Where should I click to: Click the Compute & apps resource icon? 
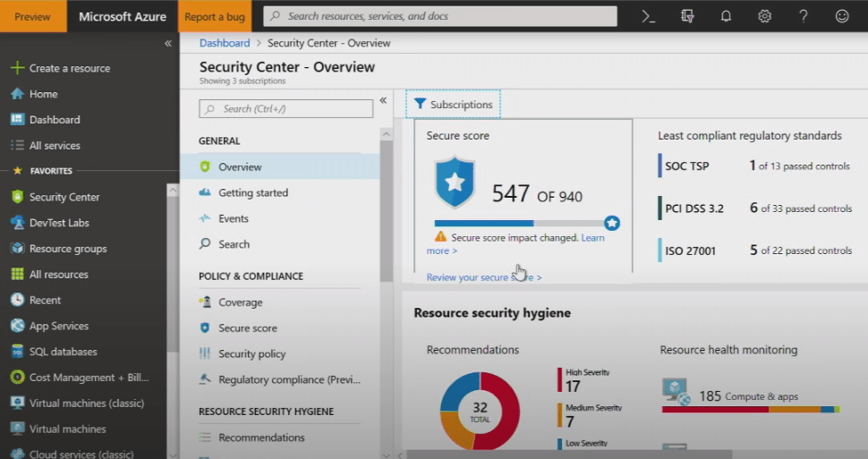point(676,392)
